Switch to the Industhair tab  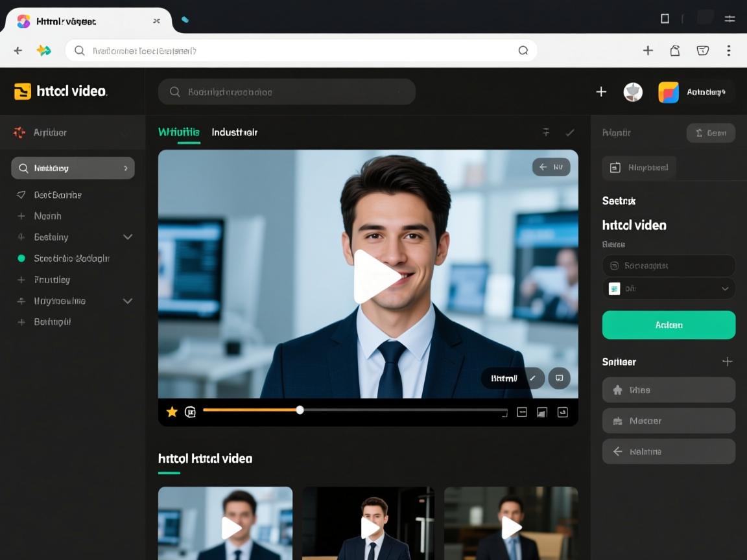pyautogui.click(x=234, y=132)
